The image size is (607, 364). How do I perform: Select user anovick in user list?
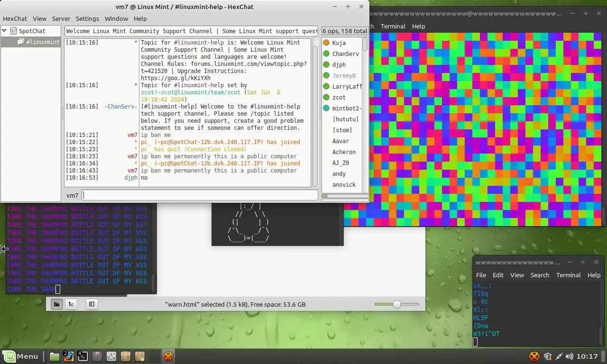pyautogui.click(x=344, y=184)
